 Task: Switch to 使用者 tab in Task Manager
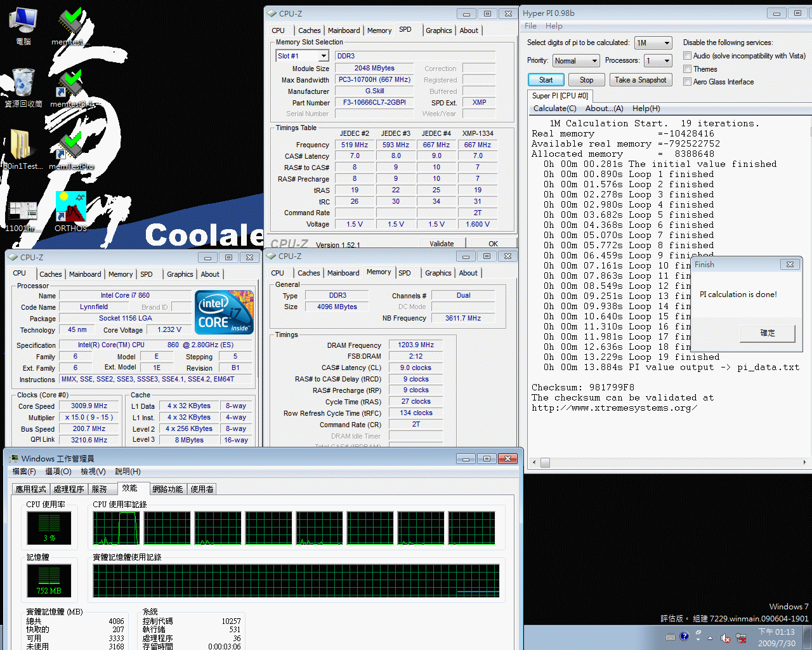(x=202, y=489)
